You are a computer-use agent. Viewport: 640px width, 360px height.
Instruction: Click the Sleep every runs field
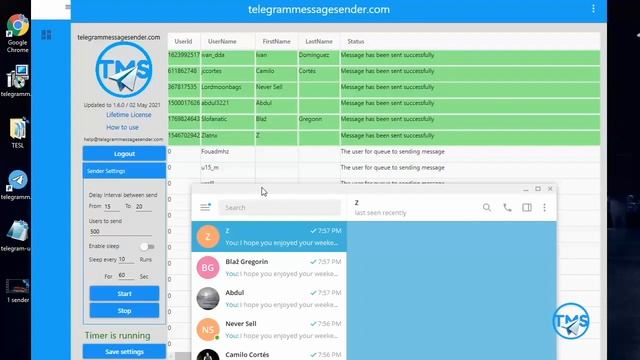[126, 259]
